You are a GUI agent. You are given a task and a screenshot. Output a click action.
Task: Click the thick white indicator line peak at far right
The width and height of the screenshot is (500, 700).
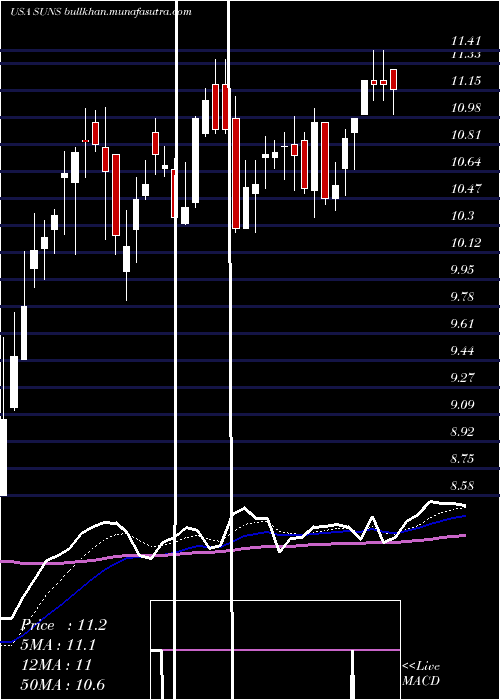pyautogui.click(x=432, y=502)
